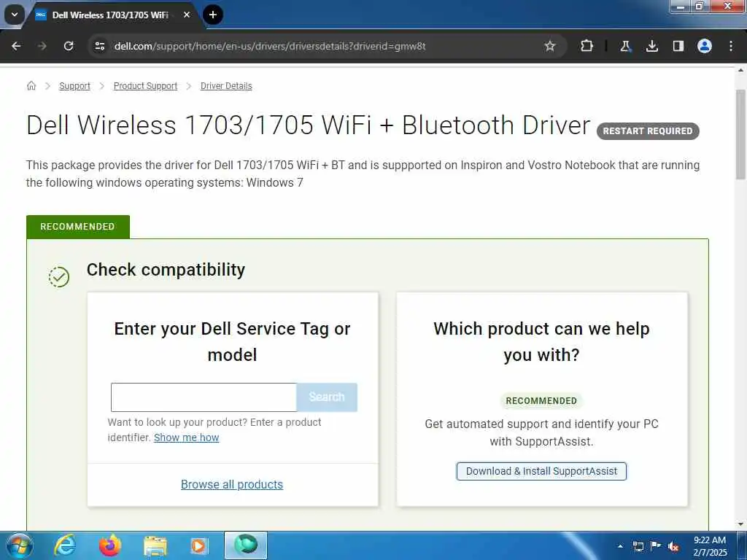Image resolution: width=747 pixels, height=560 pixels.
Task: Open Windows Explorer folder in taskbar
Action: pyautogui.click(x=155, y=545)
